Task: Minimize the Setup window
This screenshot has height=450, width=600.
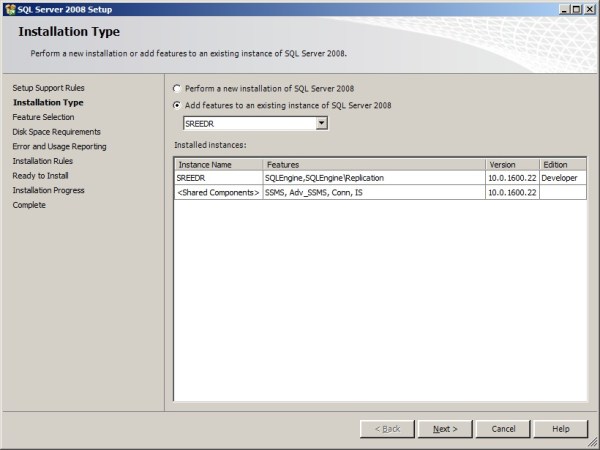Action: (564, 8)
